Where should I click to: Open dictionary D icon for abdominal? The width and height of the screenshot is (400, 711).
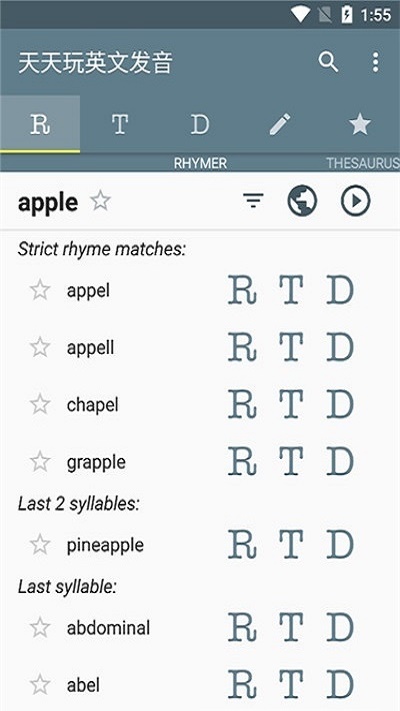point(340,628)
